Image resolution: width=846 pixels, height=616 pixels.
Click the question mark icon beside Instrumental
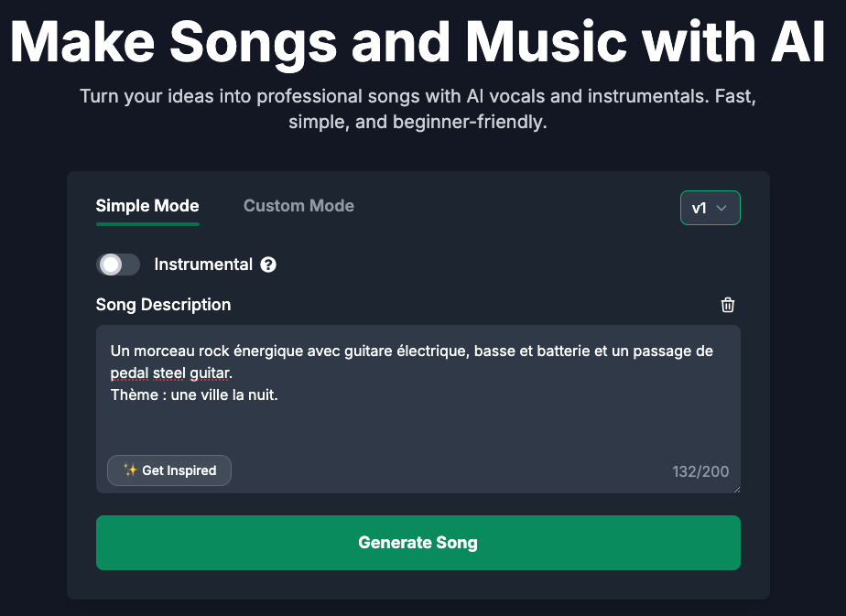(267, 265)
